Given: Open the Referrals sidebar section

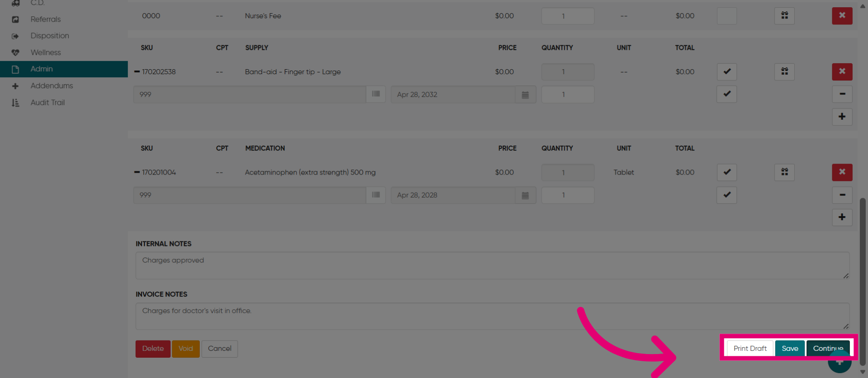Looking at the screenshot, I should pyautogui.click(x=45, y=19).
